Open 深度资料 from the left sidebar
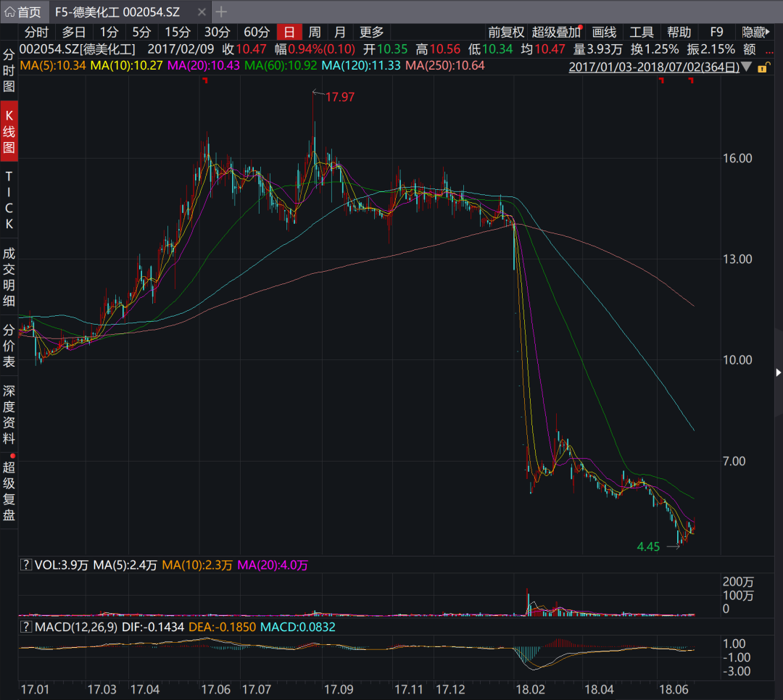Viewport: 783px width, 700px height. pos(9,414)
